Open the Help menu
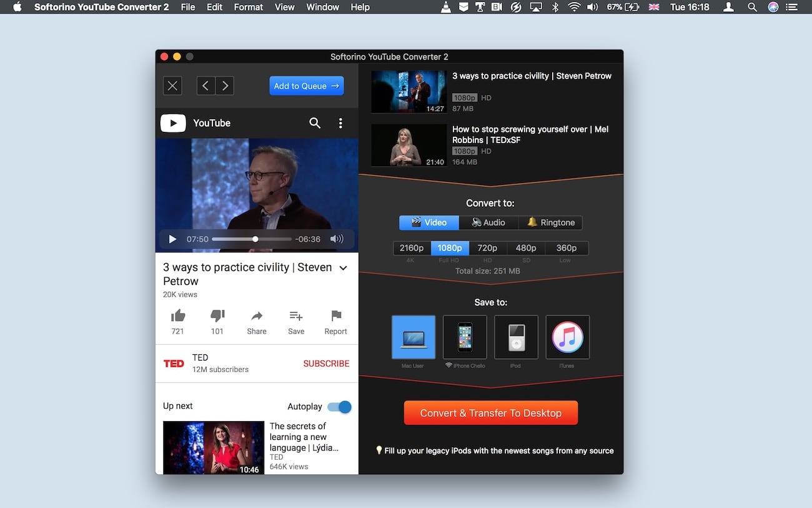This screenshot has height=508, width=812. (x=360, y=7)
